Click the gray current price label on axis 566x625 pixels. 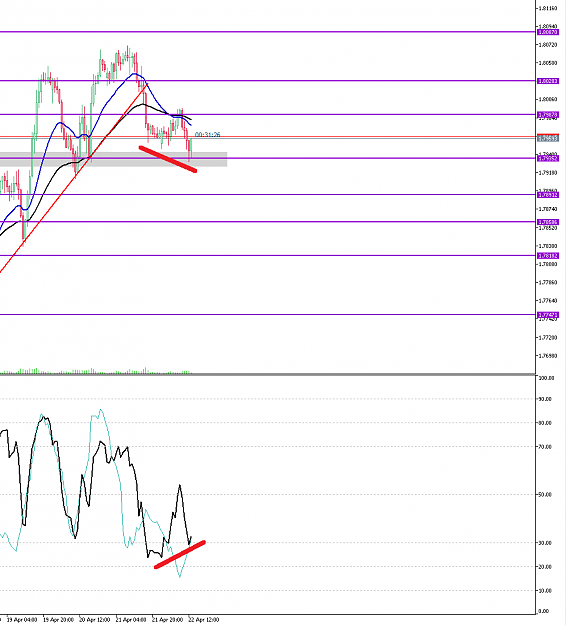[x=548, y=139]
